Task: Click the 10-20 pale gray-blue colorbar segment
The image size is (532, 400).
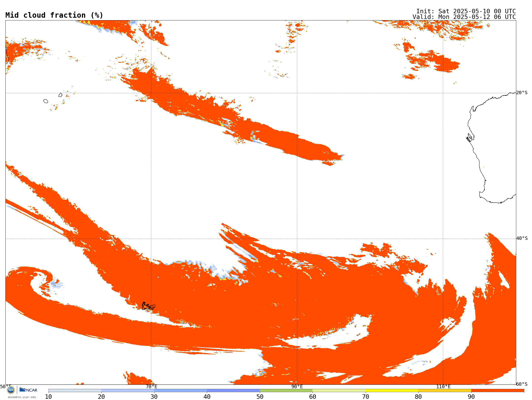Action: tap(75, 391)
